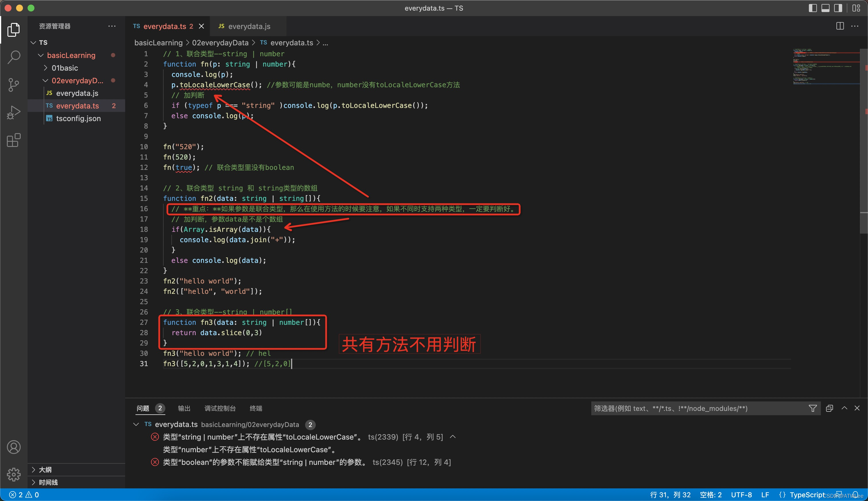Open the Run and Debug view
This screenshot has width=868, height=501.
pyautogui.click(x=13, y=112)
